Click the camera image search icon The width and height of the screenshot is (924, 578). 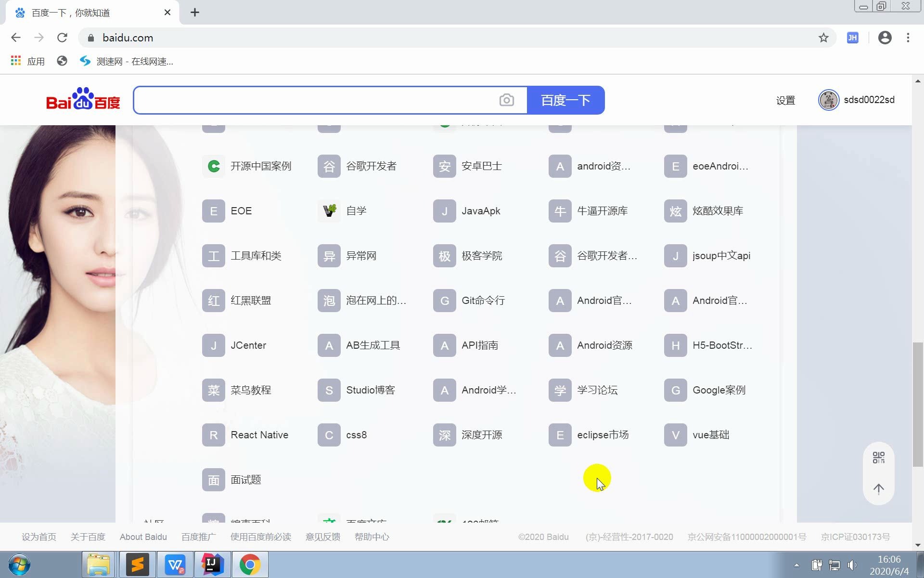pyautogui.click(x=506, y=100)
